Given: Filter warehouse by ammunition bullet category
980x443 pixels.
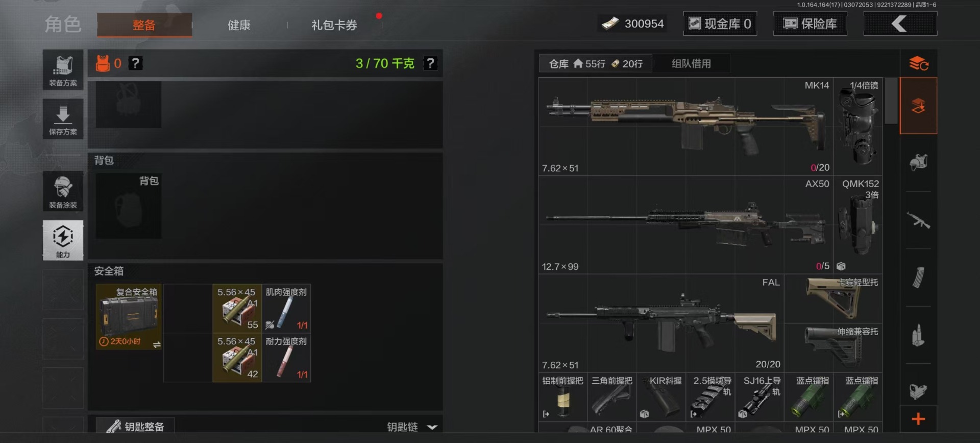Looking at the screenshot, I should (x=918, y=335).
